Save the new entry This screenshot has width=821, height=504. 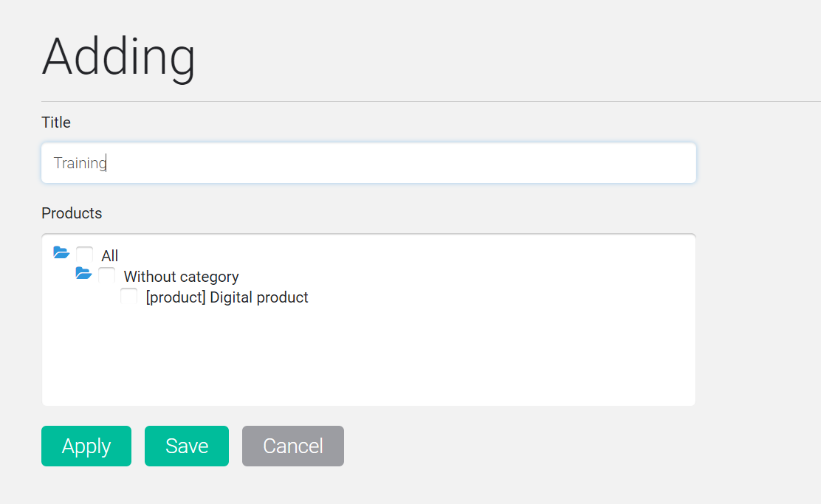click(x=187, y=446)
